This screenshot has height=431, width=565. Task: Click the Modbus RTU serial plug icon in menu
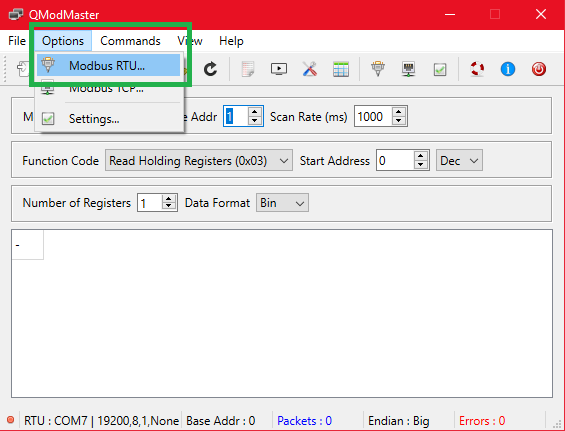tap(48, 65)
